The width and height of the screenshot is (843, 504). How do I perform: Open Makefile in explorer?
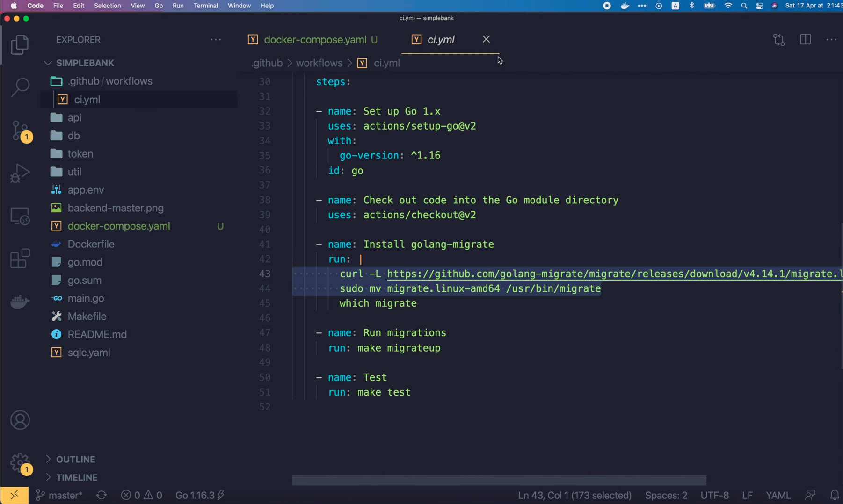(87, 317)
